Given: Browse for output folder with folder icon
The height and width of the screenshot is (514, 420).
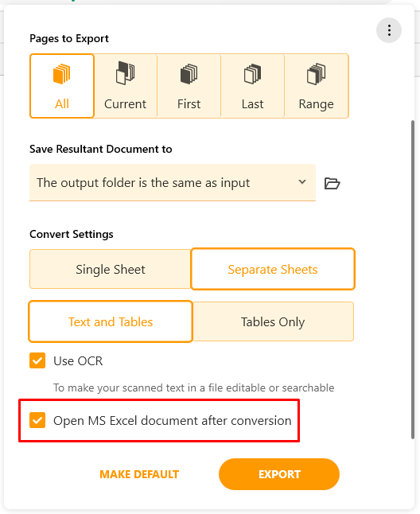Looking at the screenshot, I should 332,183.
